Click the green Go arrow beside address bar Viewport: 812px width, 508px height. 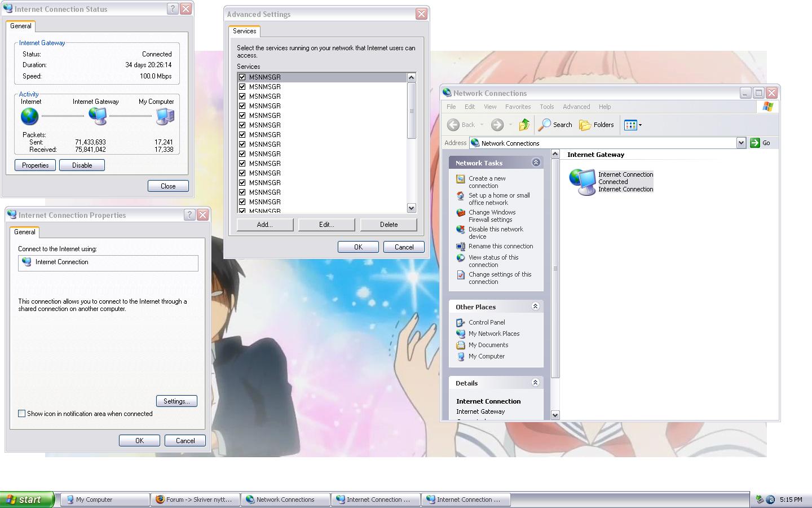[755, 143]
